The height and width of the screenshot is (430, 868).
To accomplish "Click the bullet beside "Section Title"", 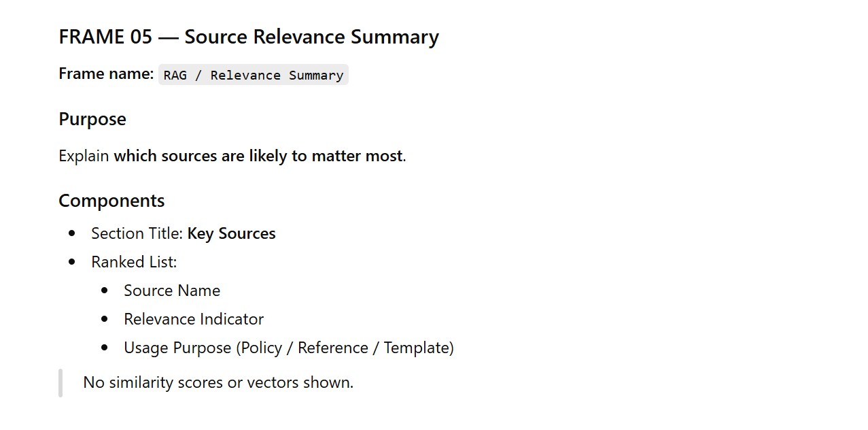I will coord(73,233).
